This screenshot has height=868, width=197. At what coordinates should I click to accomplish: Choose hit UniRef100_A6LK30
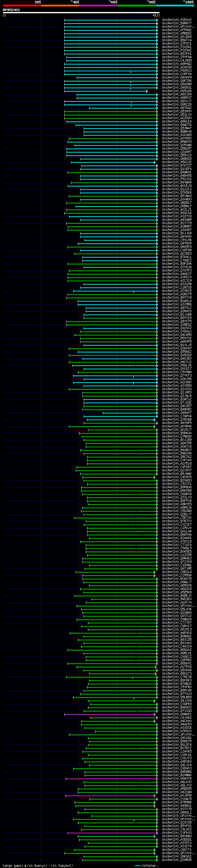[x=176, y=782]
